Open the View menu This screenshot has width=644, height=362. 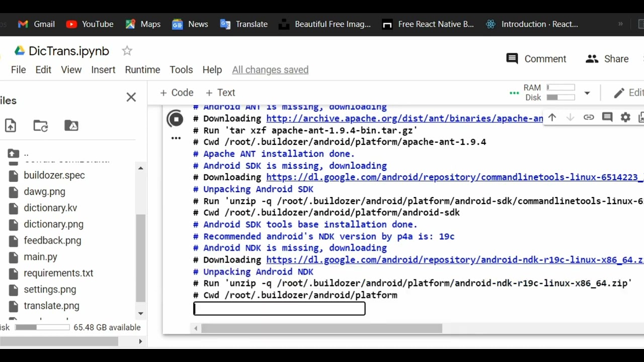coord(71,70)
